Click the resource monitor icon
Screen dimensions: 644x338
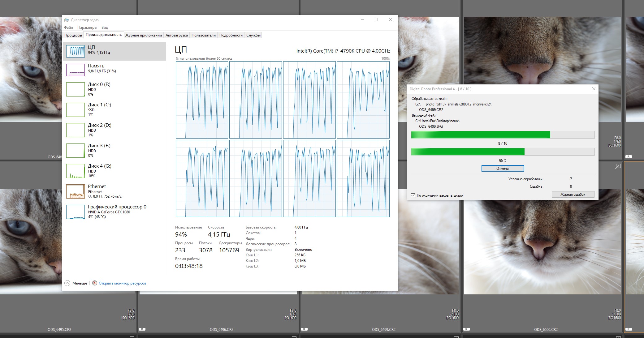[95, 283]
